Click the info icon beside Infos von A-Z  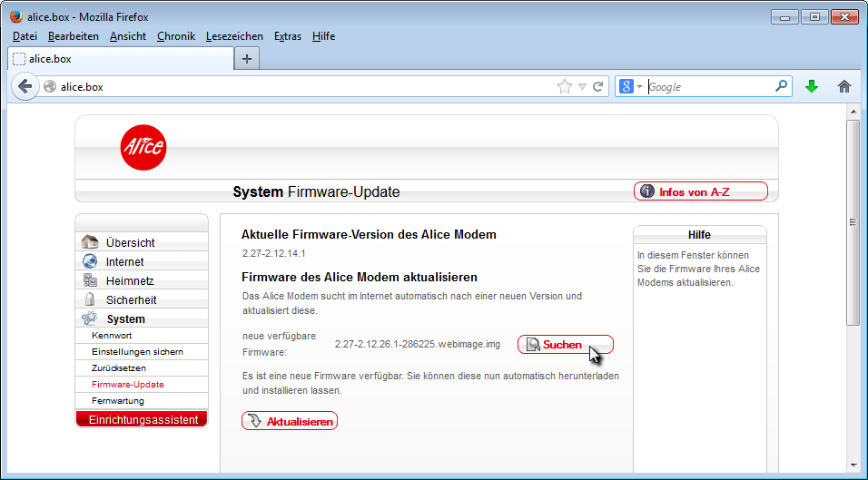[647, 191]
